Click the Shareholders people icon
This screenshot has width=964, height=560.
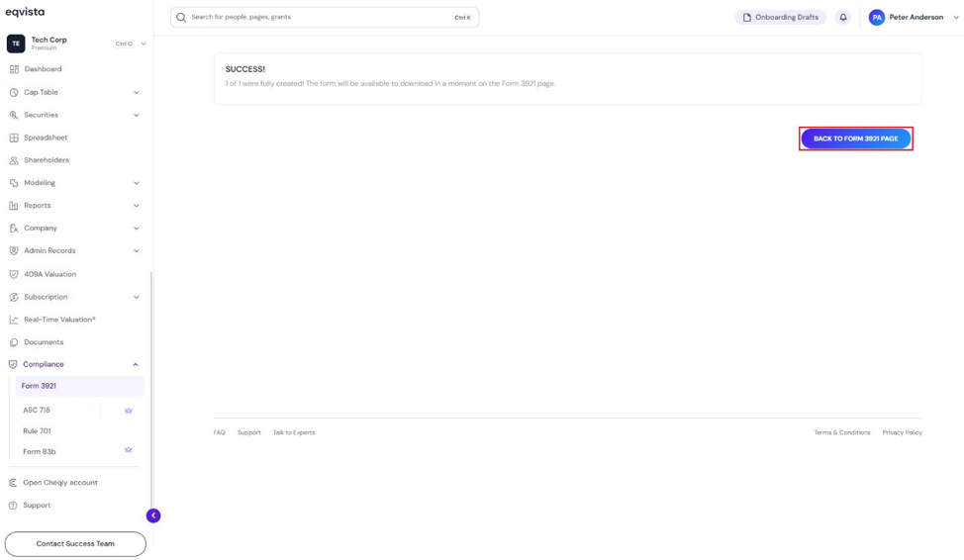click(x=14, y=160)
